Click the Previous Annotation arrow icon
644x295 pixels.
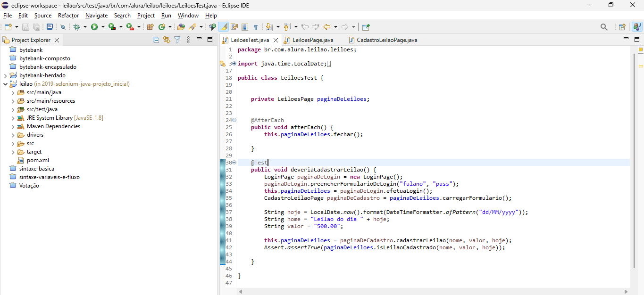click(x=287, y=27)
